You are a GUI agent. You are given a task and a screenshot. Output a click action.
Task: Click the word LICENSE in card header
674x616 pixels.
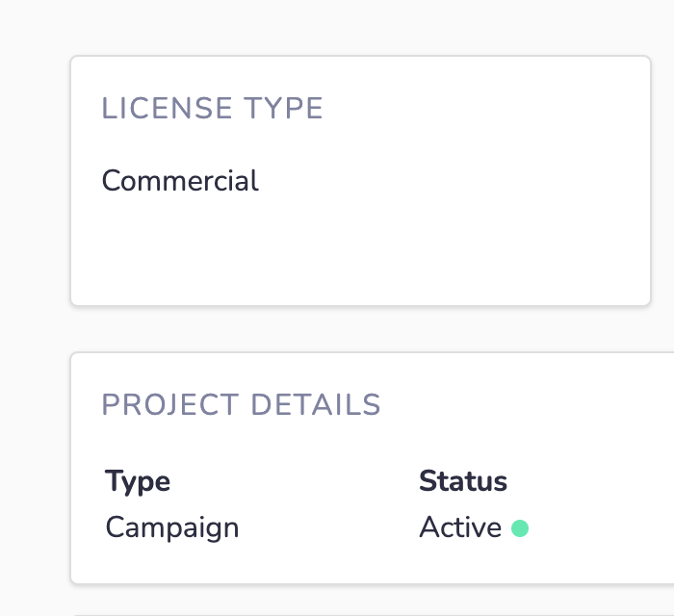[x=167, y=108]
